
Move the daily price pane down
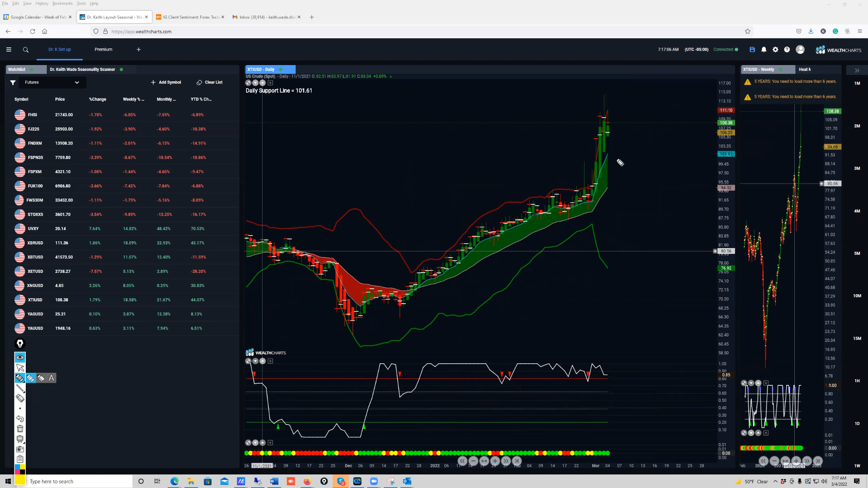(255, 83)
